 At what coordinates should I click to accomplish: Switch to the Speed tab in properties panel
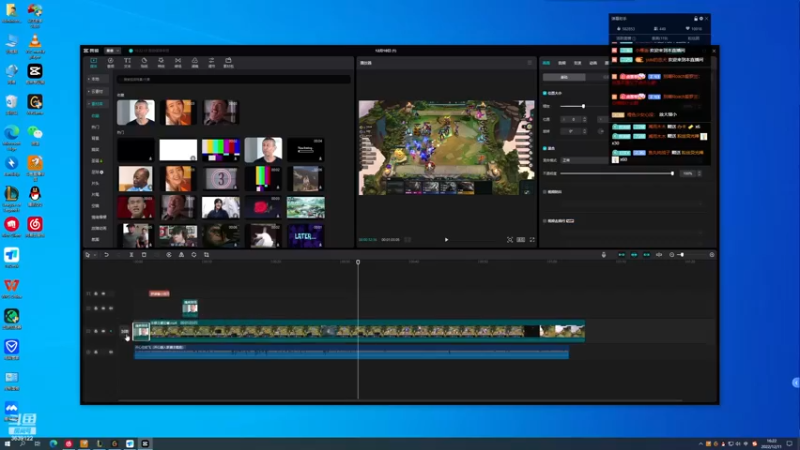pyautogui.click(x=578, y=63)
